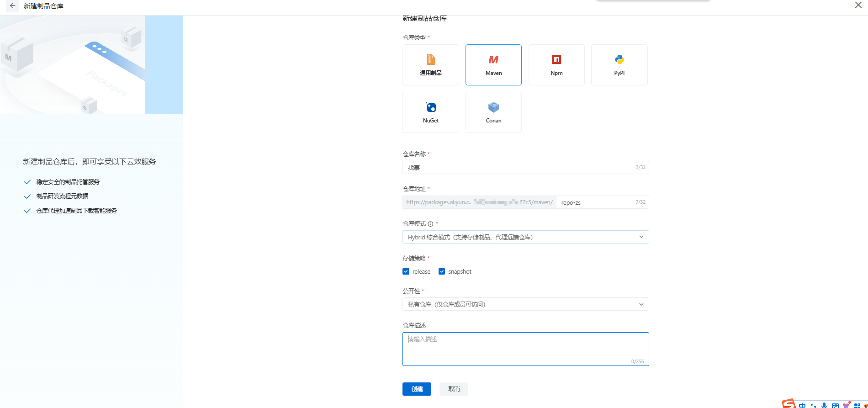Viewport: 868px width, 408px height.
Task: Select the Maven repository type card
Action: tap(493, 65)
